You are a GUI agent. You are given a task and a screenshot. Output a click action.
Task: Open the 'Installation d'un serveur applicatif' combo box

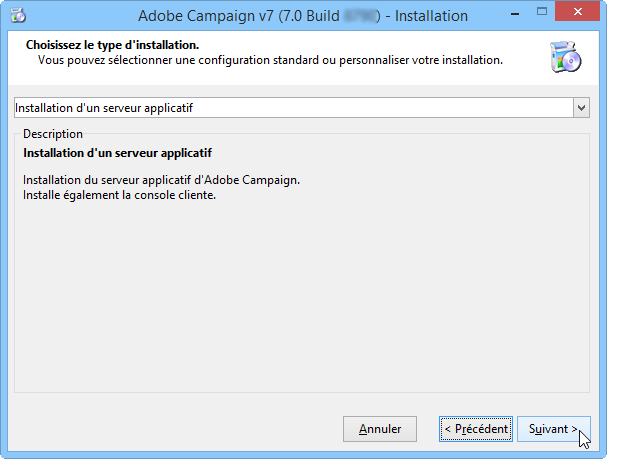(x=301, y=108)
